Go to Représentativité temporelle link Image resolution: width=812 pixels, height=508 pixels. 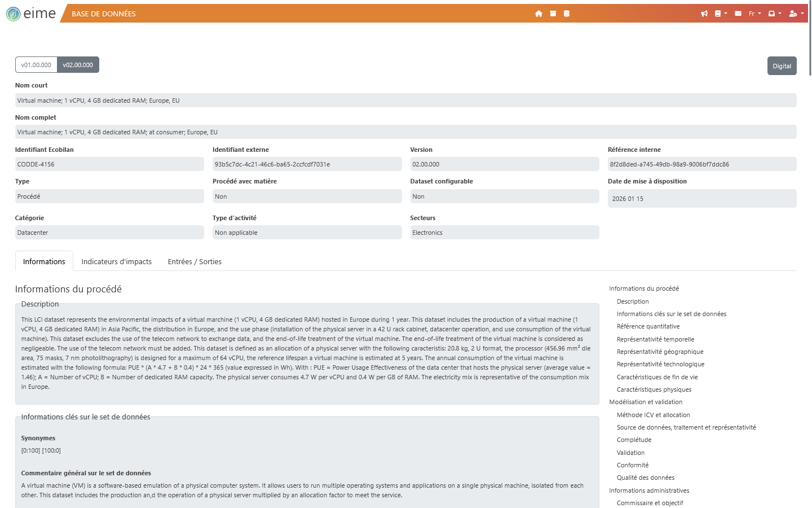click(x=655, y=339)
